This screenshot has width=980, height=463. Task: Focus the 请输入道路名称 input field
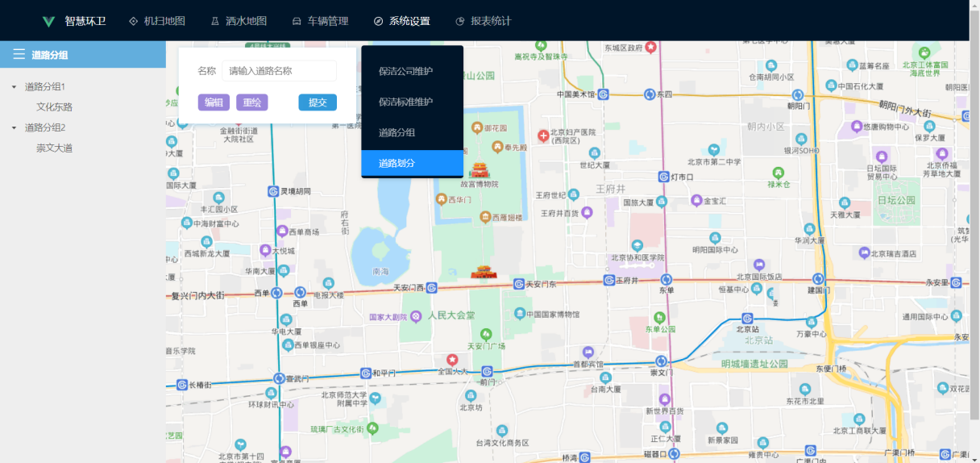click(x=280, y=71)
